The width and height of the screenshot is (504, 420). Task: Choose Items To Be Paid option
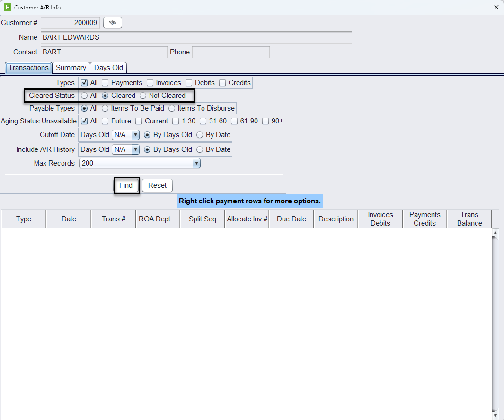pyautogui.click(x=105, y=108)
